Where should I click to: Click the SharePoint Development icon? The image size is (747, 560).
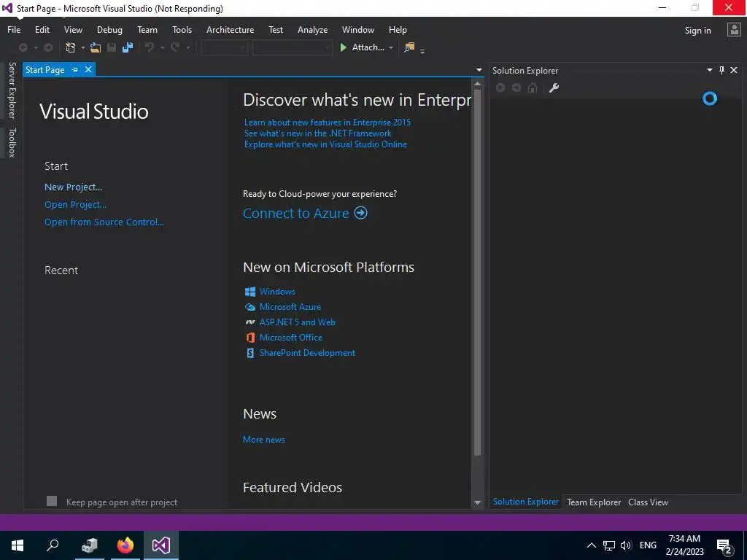250,353
